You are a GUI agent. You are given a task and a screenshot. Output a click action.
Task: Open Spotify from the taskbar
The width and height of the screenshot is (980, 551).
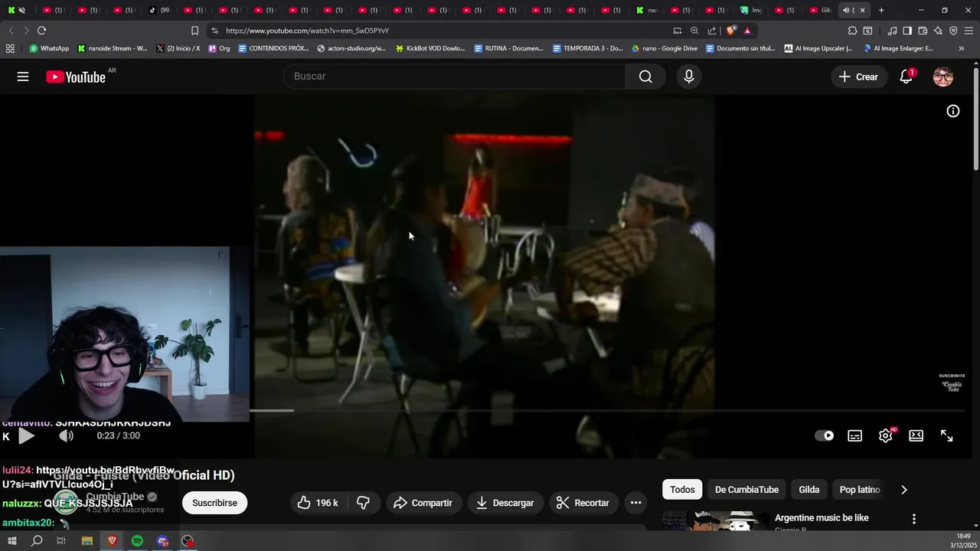point(137,541)
